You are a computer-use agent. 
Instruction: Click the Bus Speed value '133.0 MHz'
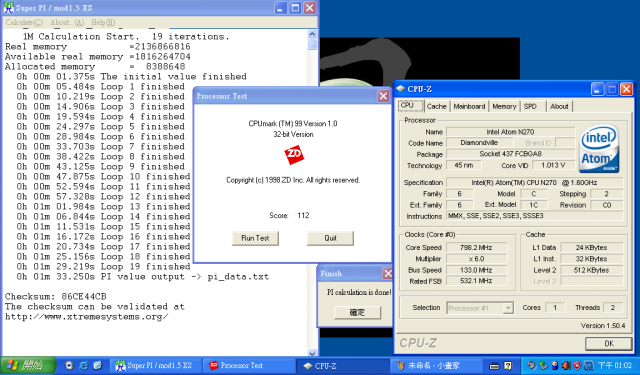tap(477, 270)
